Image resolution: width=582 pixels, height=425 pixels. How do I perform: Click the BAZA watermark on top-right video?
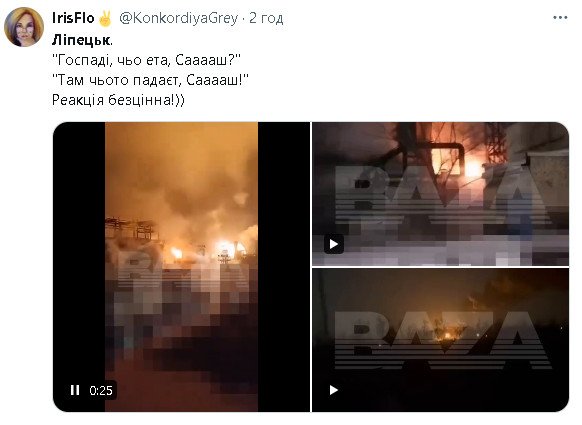(442, 194)
